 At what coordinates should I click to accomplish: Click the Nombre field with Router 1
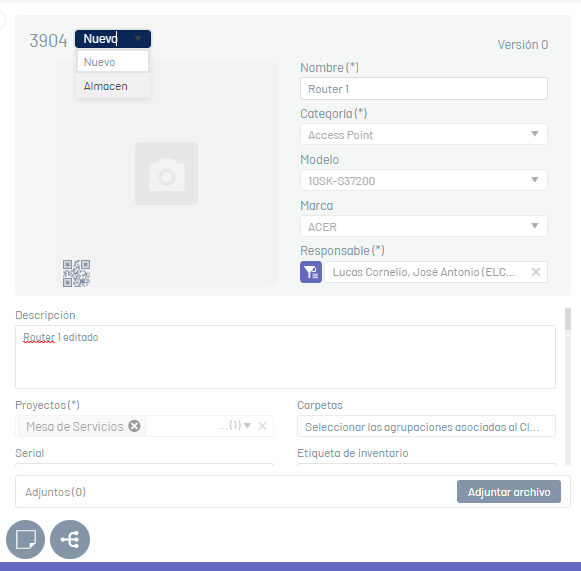click(x=424, y=89)
